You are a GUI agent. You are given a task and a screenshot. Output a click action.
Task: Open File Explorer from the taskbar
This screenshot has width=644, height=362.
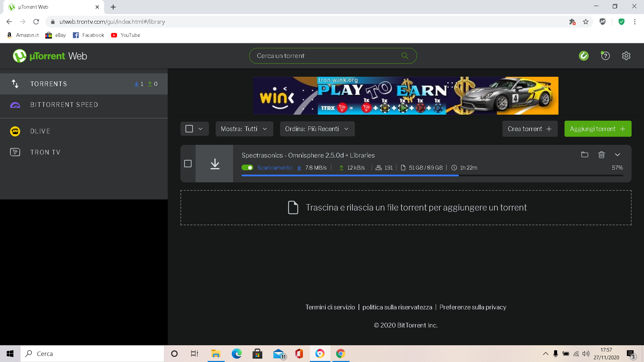click(216, 354)
